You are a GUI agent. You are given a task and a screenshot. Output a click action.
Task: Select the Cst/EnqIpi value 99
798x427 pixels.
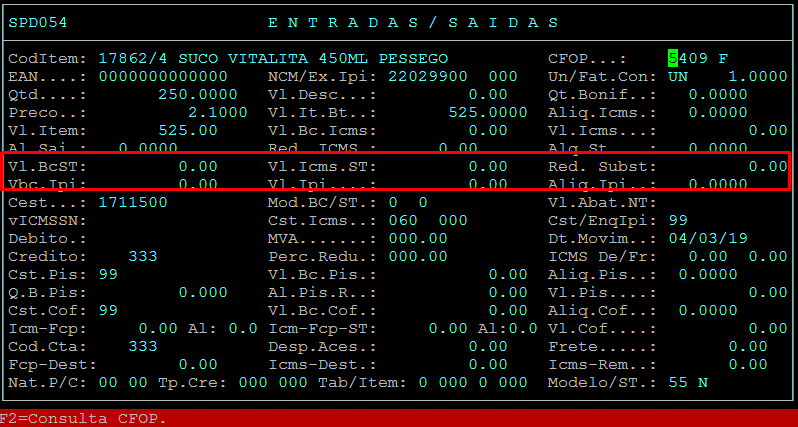678,220
